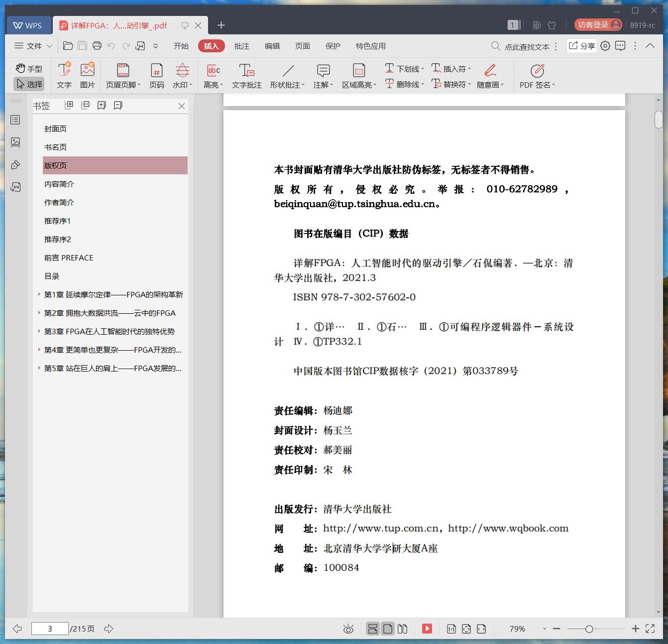Open settings gear icon
Image resolution: width=668 pixels, height=644 pixels.
coord(605,46)
